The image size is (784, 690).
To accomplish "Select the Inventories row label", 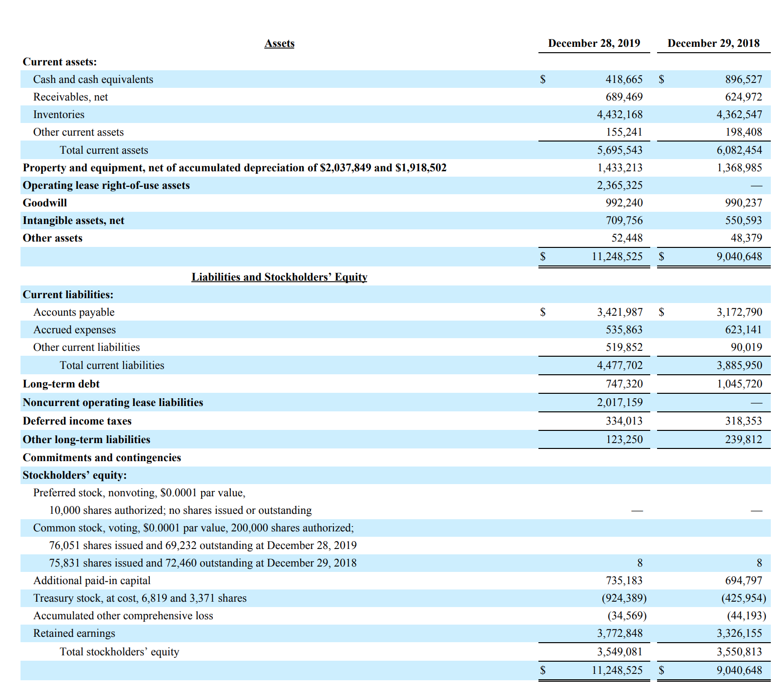I will [59, 115].
